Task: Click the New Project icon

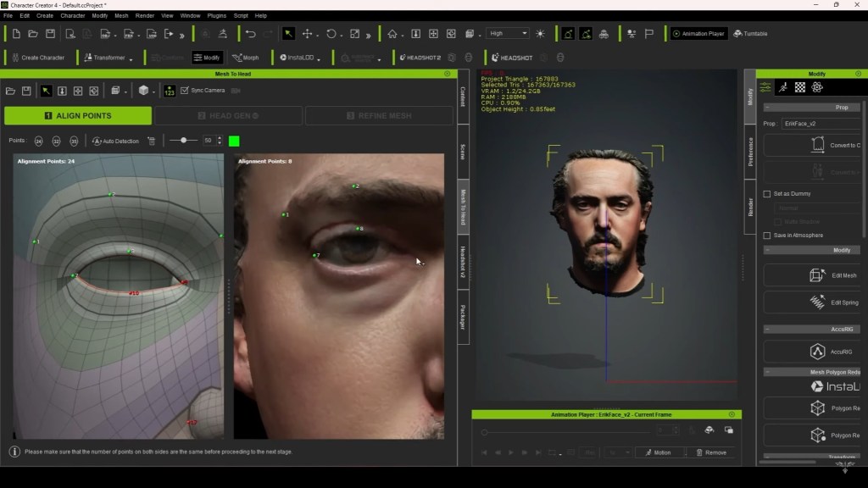Action: click(x=16, y=34)
